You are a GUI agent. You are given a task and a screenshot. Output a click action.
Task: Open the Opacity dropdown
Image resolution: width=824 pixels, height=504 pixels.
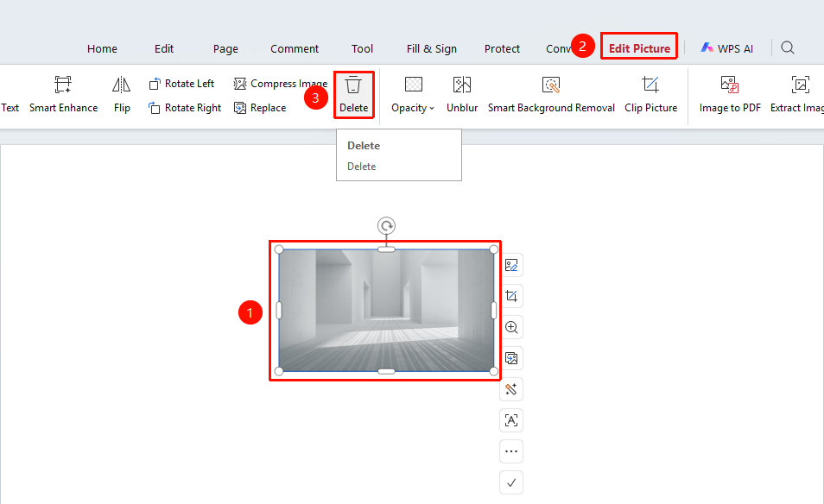click(x=413, y=95)
